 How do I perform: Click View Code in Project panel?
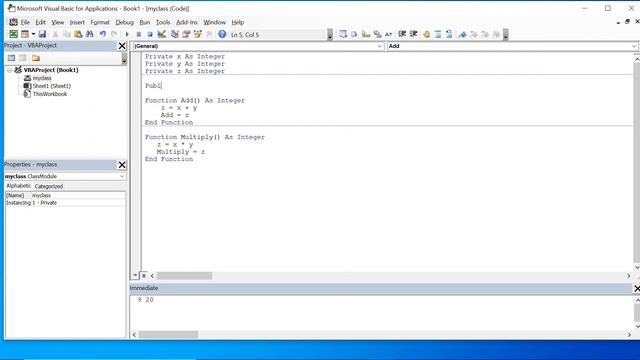click(11, 58)
